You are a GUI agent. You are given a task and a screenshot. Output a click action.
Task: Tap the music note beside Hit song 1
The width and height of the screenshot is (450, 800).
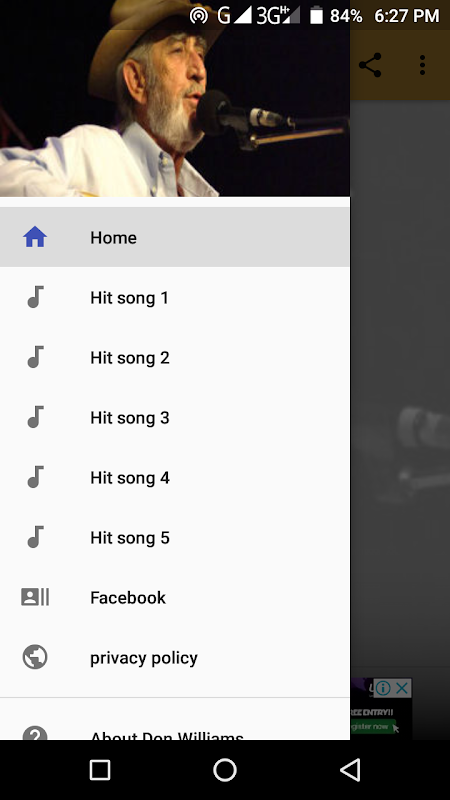pos(35,297)
